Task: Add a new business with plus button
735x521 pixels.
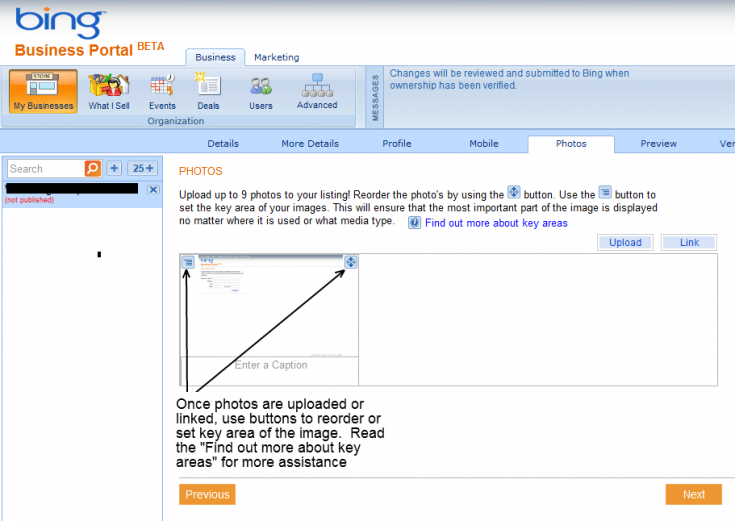Action: (114, 168)
